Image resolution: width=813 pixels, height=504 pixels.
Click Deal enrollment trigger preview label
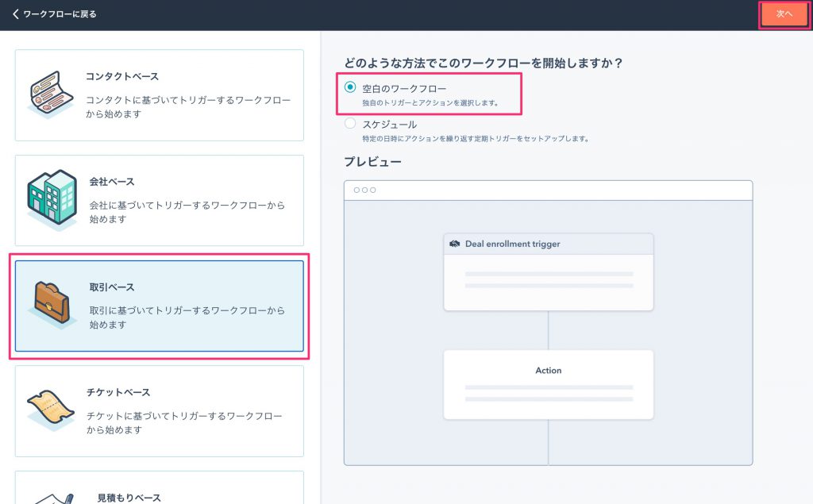tap(512, 244)
